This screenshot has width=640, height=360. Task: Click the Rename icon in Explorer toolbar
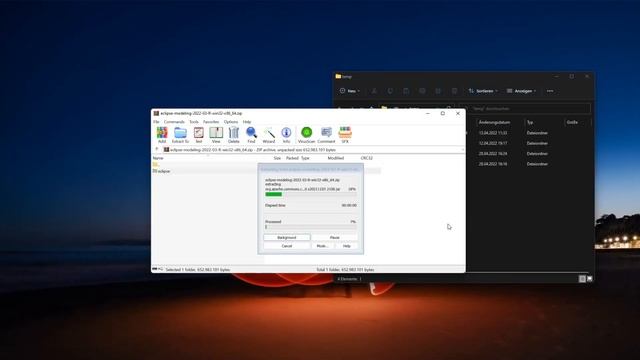422,91
